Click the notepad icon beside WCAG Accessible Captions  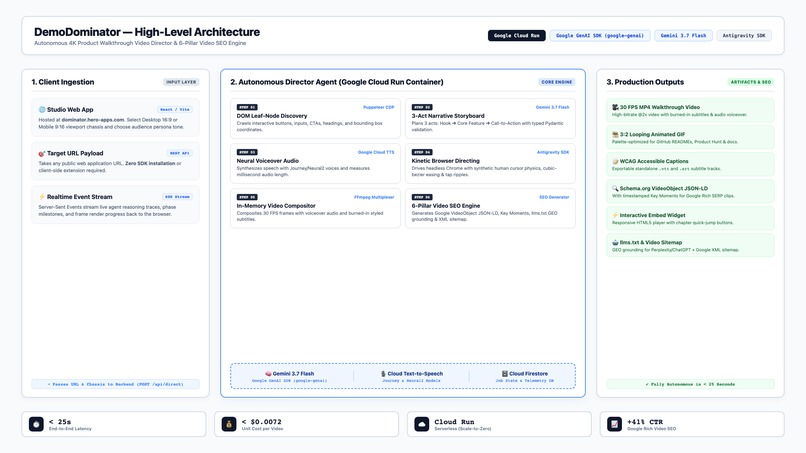coord(615,161)
